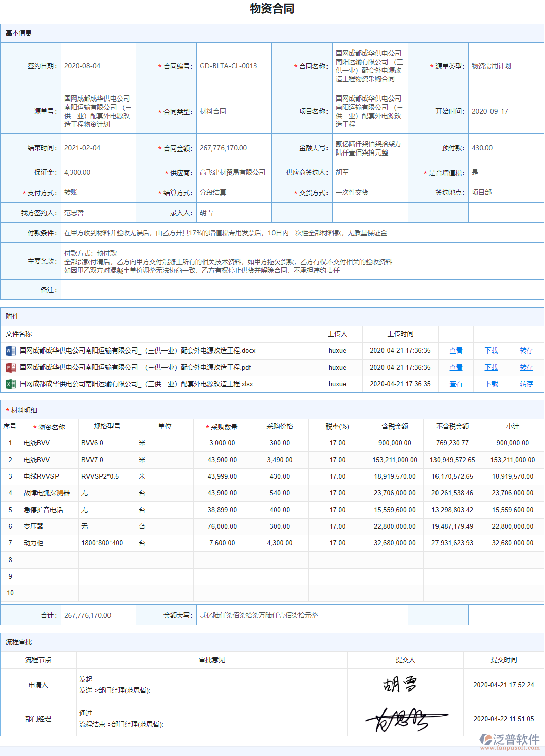This screenshot has height=756, width=545.
Task: 点击 xlsx 附件行的「转存」链接
Action: 526,384
